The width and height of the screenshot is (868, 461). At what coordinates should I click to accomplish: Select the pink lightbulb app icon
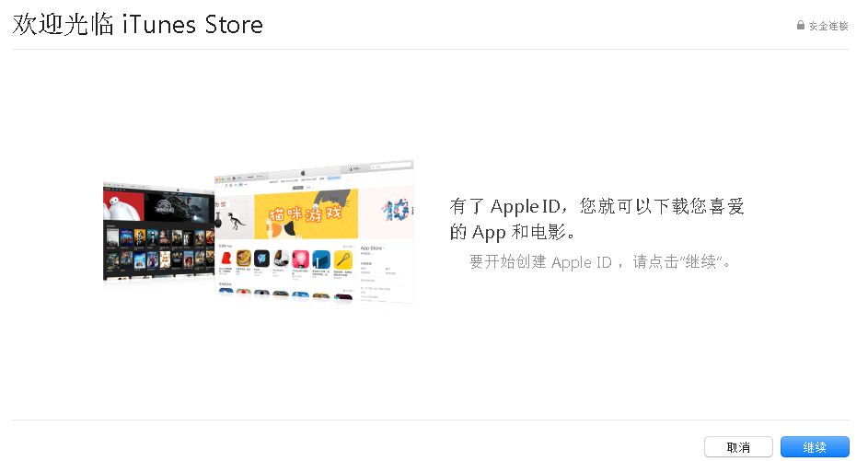(x=301, y=259)
